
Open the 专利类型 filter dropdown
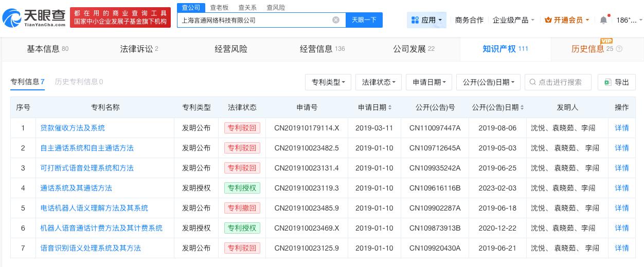tap(328, 82)
